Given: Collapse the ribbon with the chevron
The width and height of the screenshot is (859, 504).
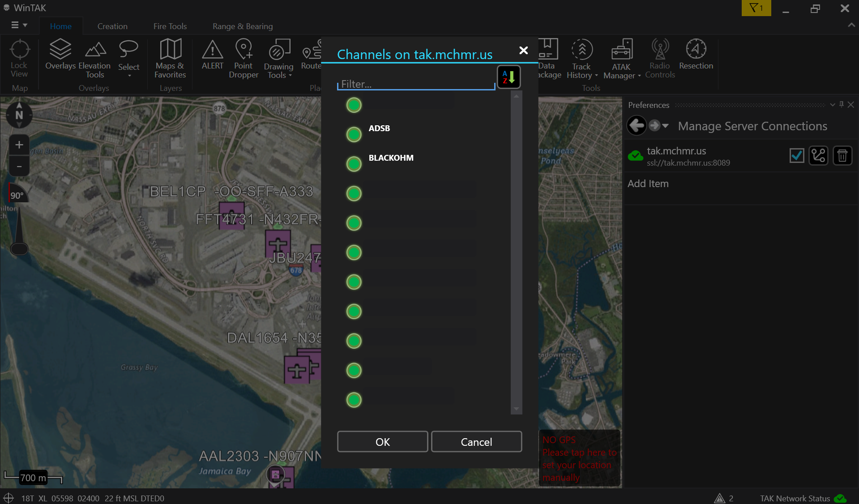Looking at the screenshot, I should [x=851, y=26].
